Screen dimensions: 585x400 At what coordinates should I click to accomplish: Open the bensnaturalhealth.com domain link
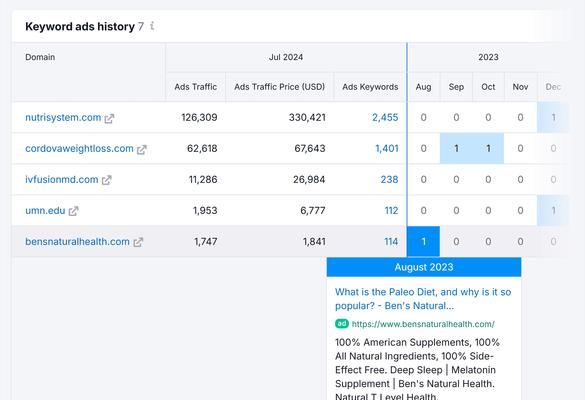[77, 241]
